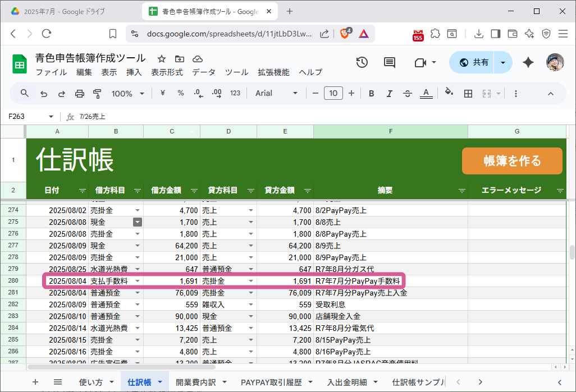Toggle italic formatting

click(390, 93)
